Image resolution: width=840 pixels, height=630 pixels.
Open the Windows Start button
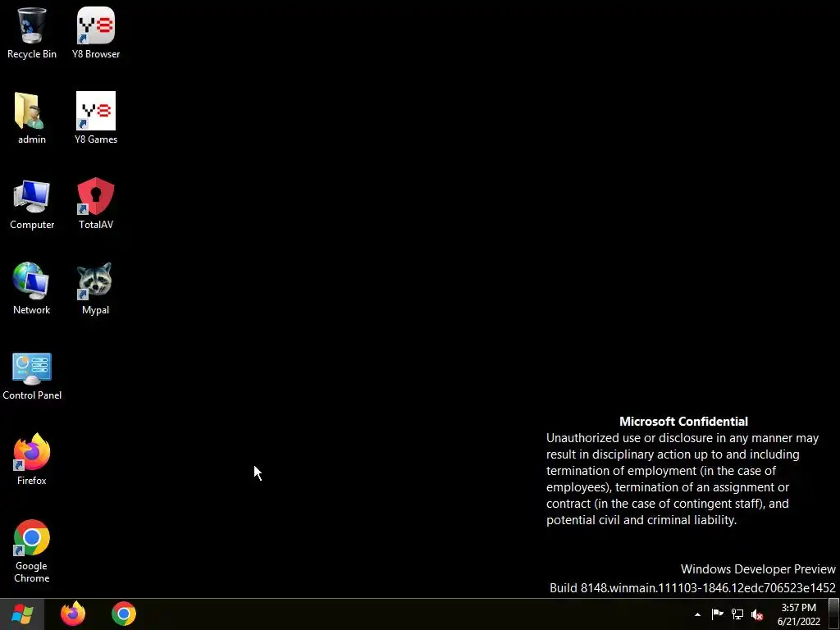pos(22,614)
